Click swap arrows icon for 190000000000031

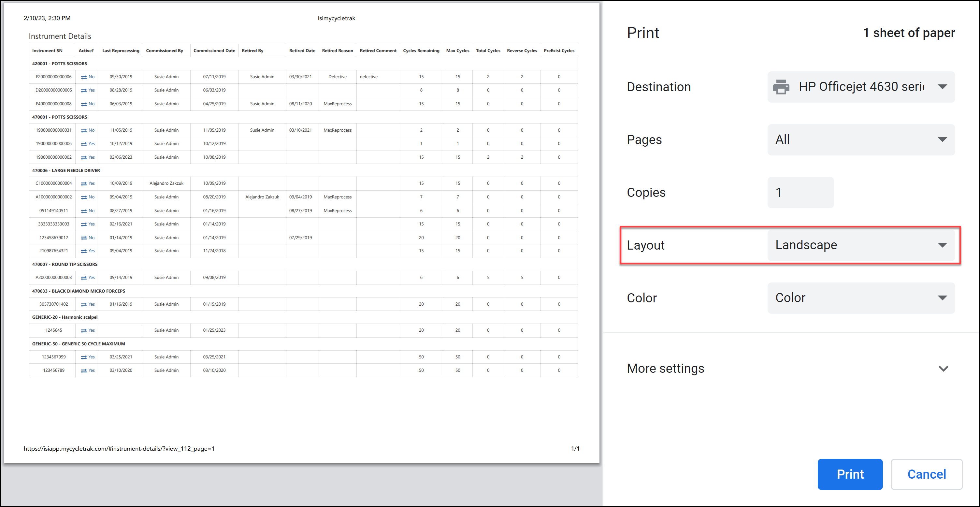point(83,130)
